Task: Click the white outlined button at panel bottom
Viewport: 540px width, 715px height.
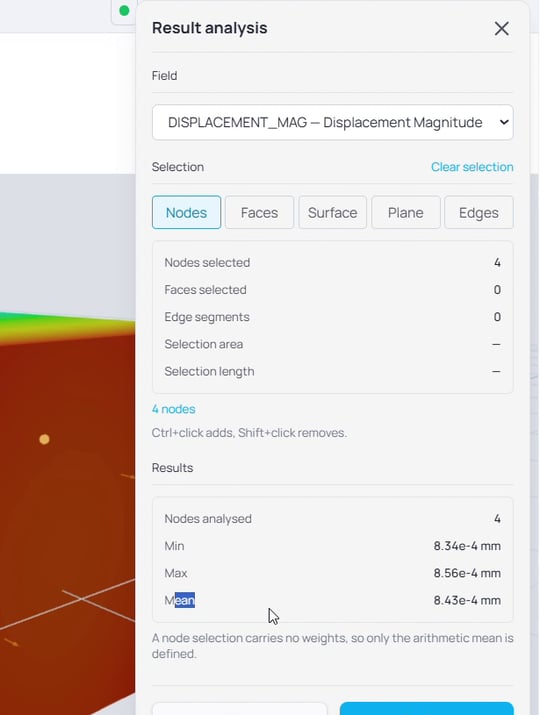Action: click(239, 709)
